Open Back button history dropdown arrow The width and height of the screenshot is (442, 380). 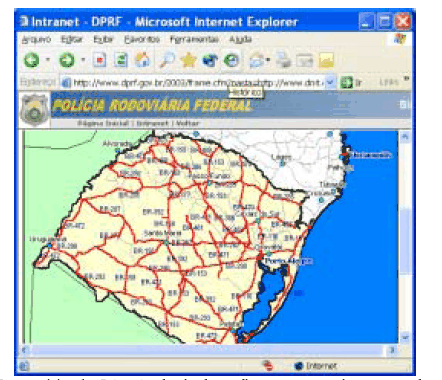click(48, 60)
